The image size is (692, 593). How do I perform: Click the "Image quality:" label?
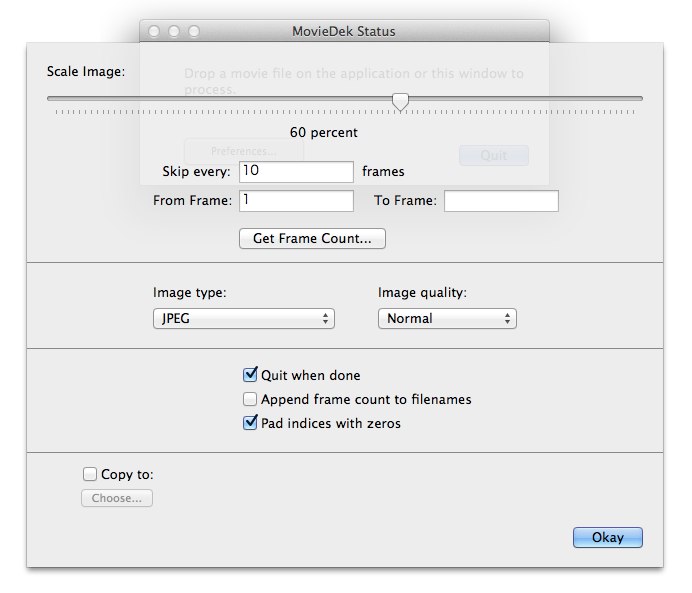(422, 293)
